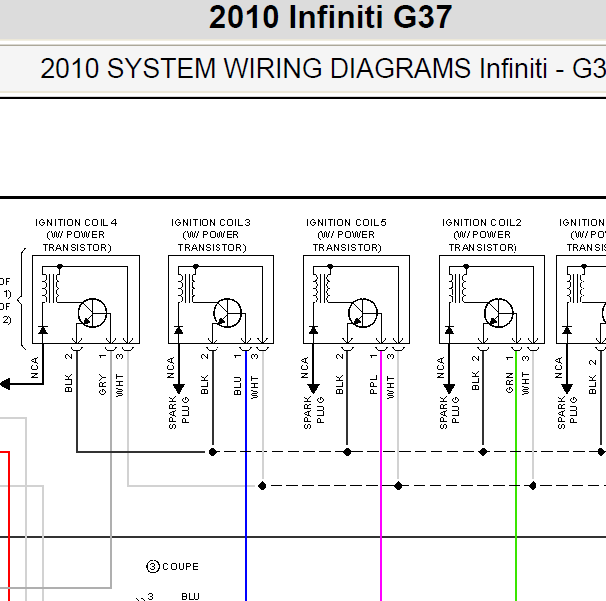This screenshot has width=606, height=601.
Task: Click the "SPARK PLUG" label under Coil 5
Action: 314,412
